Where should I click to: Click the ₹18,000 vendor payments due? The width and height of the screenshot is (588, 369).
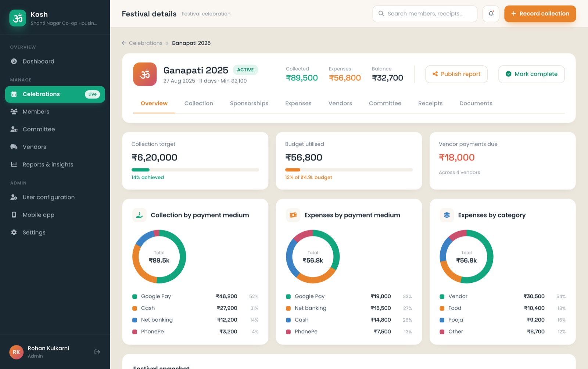click(457, 158)
